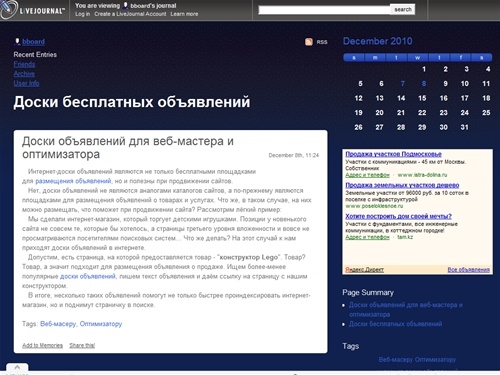Open ad Хотите построить дом своей мечты?
500x375 pixels.
tap(398, 216)
